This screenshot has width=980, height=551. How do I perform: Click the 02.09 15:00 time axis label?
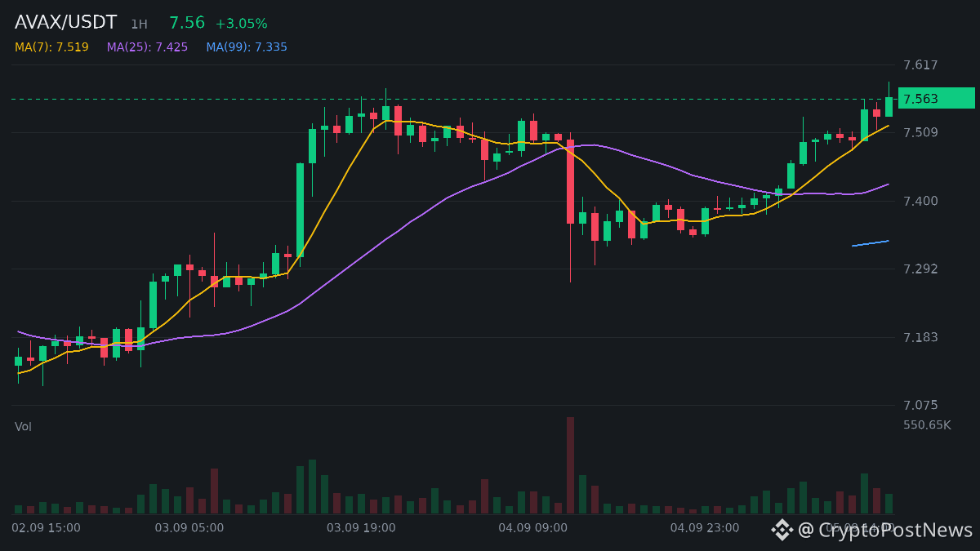tap(46, 528)
